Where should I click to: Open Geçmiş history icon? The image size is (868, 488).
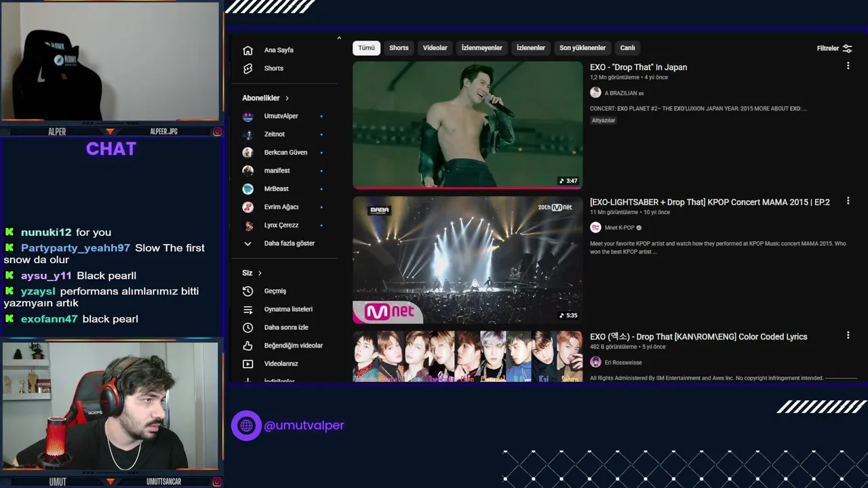pyautogui.click(x=248, y=291)
